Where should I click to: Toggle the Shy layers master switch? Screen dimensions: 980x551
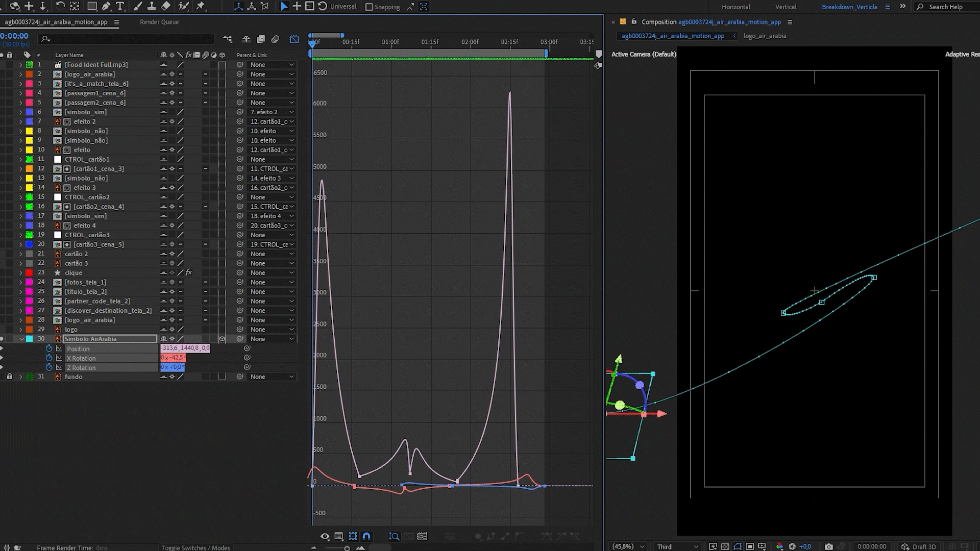click(246, 39)
